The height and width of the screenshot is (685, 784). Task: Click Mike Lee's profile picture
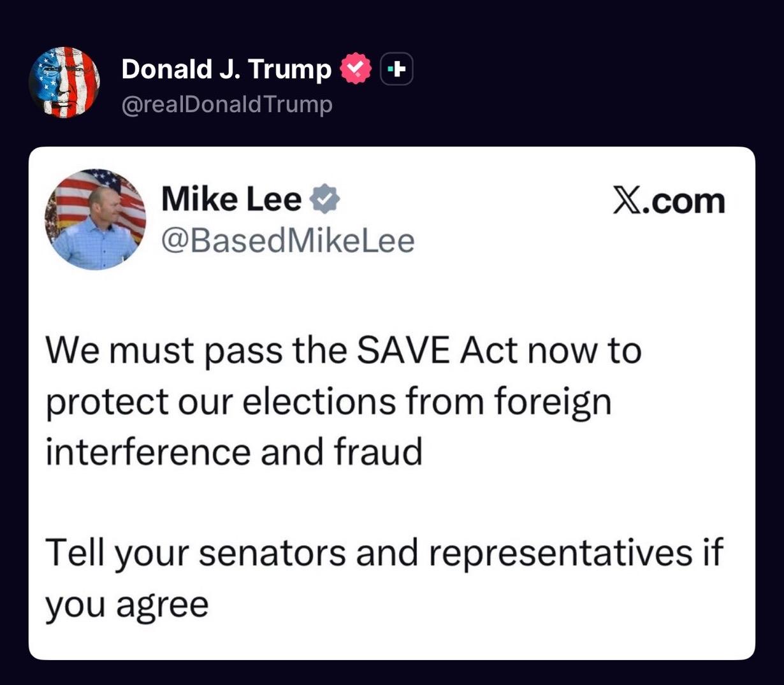point(97,220)
